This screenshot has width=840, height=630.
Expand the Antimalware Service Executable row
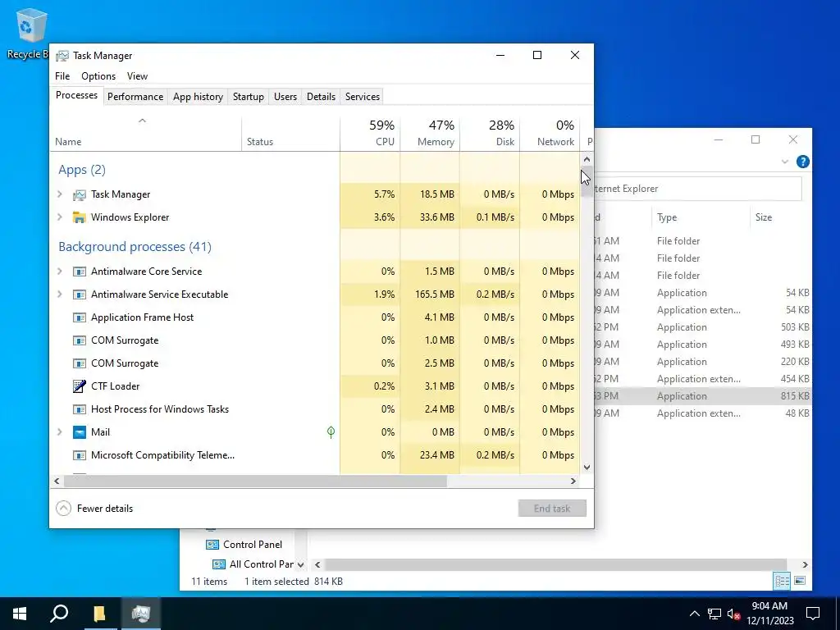60,294
